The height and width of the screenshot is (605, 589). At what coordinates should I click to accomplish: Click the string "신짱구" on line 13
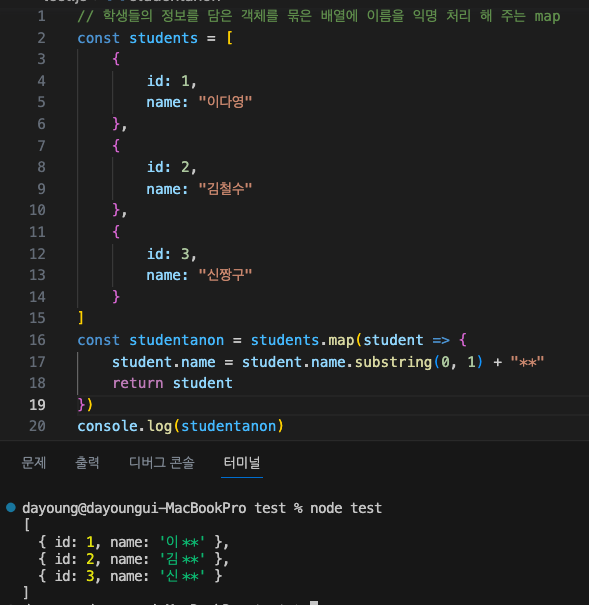click(x=225, y=275)
